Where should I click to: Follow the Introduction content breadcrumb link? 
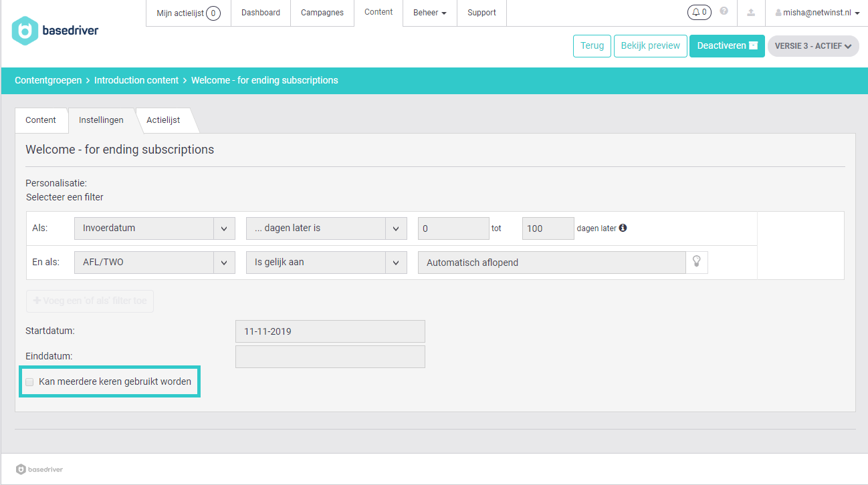click(136, 80)
